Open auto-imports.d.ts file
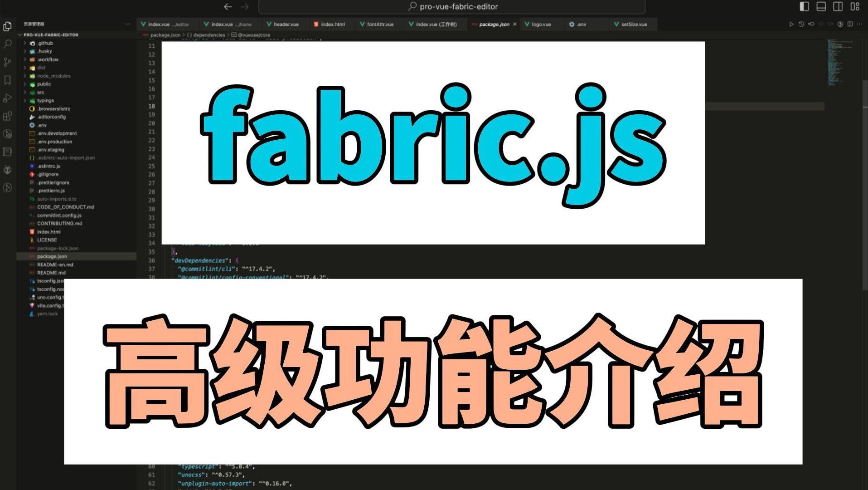The height and width of the screenshot is (490, 868). (57, 199)
